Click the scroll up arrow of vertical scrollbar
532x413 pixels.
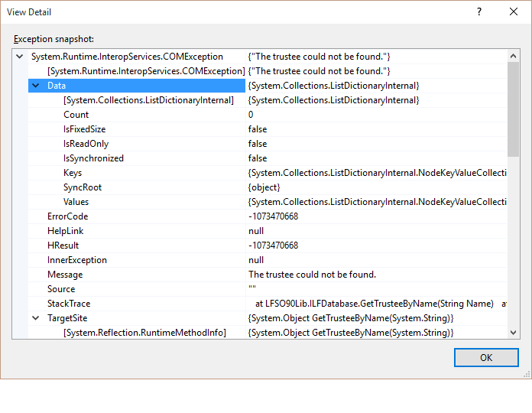point(514,56)
